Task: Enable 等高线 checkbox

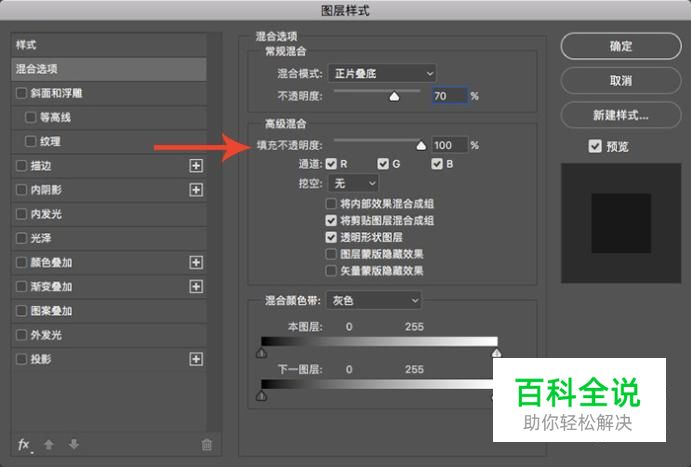Action: coord(30,117)
